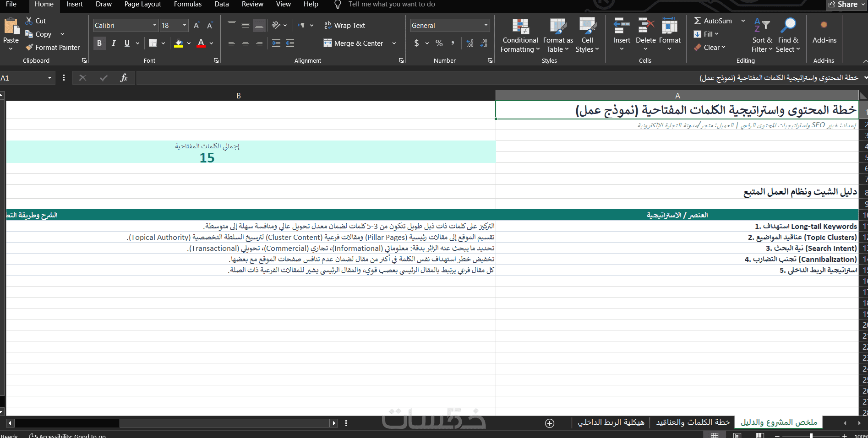
Task: Apply Percent Style number format
Action: pos(439,43)
